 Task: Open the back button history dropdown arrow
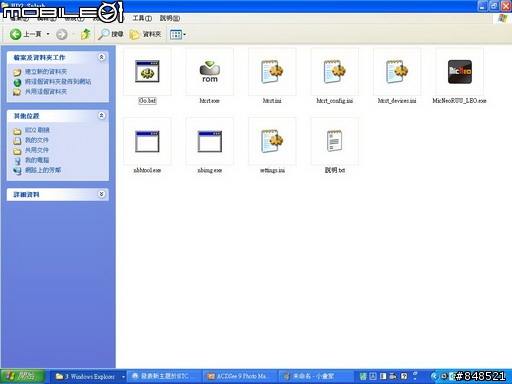48,34
